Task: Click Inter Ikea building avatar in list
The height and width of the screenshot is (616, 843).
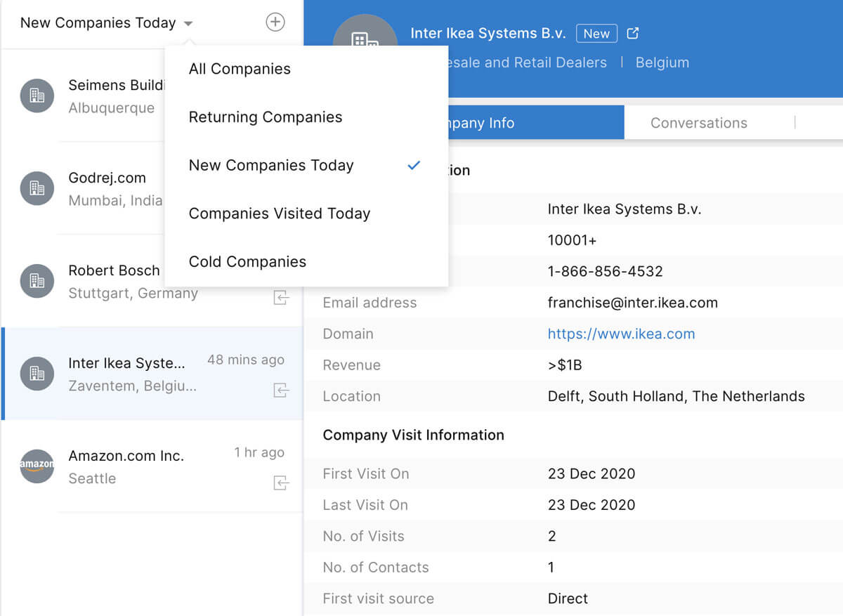Action: pos(37,374)
